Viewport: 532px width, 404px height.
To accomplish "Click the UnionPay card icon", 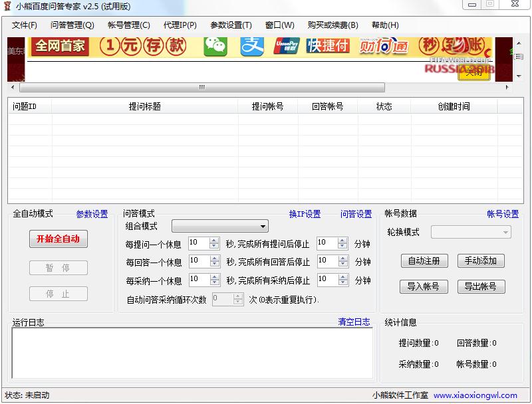I will click(287, 46).
